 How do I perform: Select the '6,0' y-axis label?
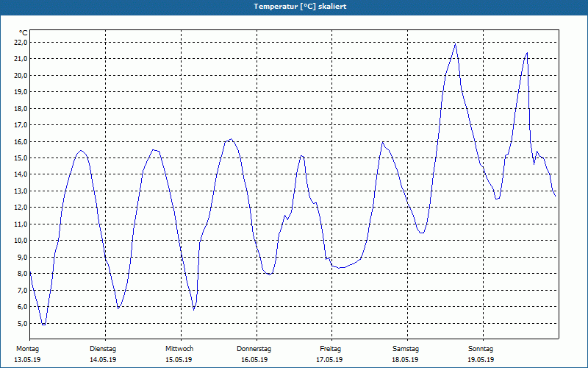(22, 306)
